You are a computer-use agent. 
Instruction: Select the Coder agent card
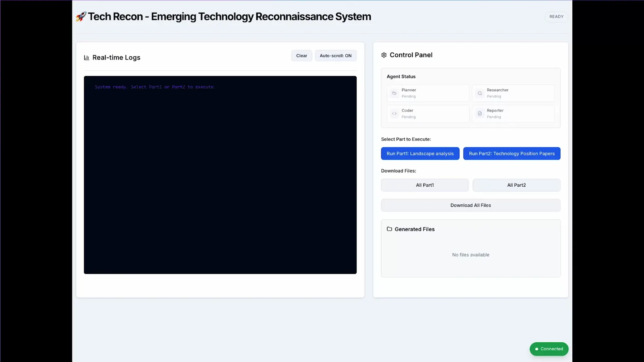(428, 114)
